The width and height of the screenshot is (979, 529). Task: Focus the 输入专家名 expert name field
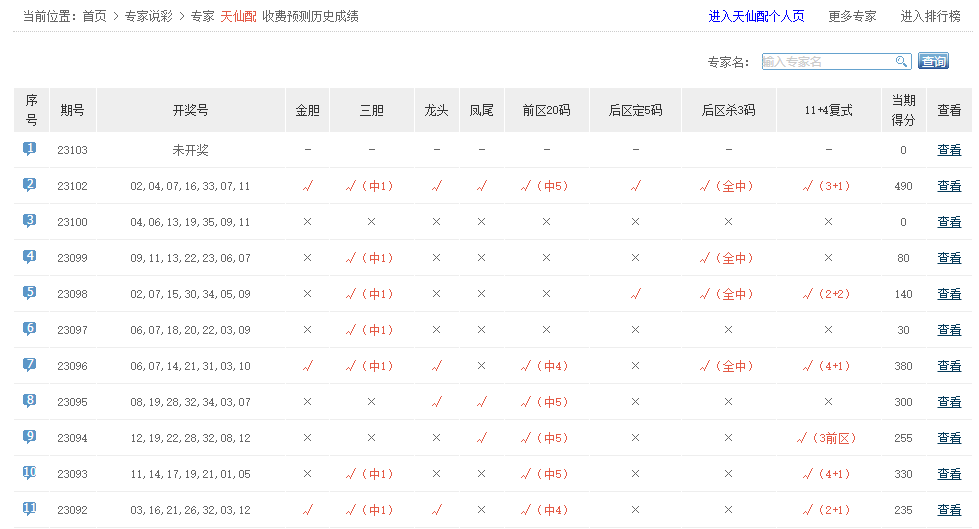coord(827,62)
